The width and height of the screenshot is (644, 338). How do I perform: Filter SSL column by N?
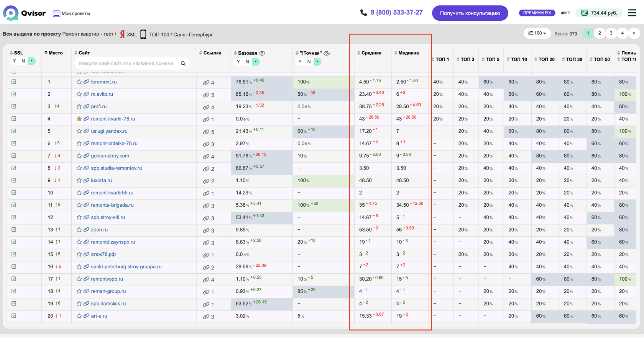coord(23,61)
